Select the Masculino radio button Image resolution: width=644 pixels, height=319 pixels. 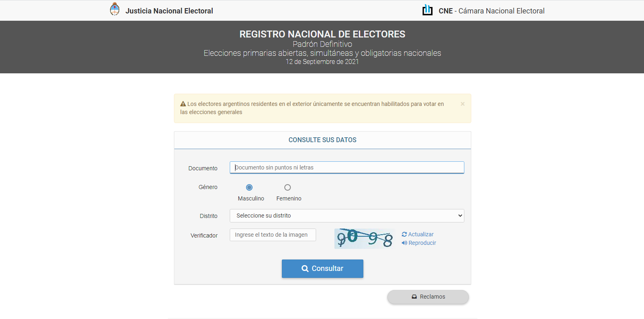pos(249,187)
